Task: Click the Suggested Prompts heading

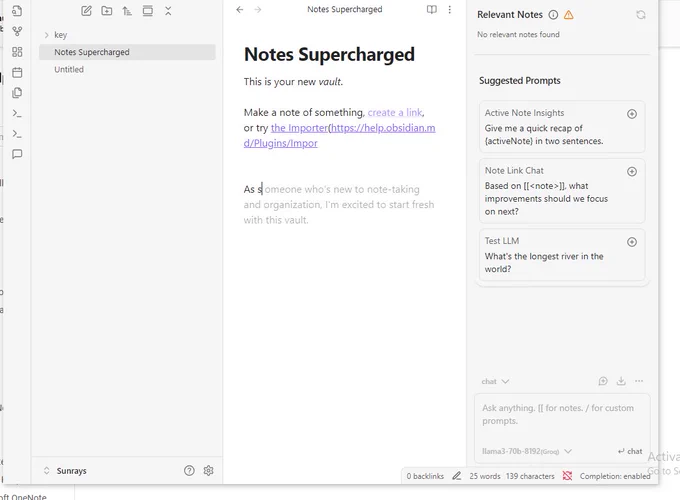Action: 520,81
